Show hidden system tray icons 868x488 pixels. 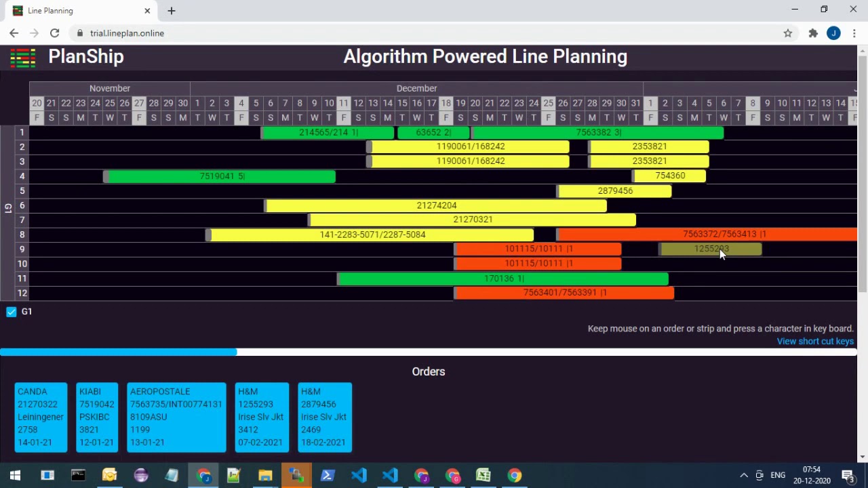tap(744, 475)
